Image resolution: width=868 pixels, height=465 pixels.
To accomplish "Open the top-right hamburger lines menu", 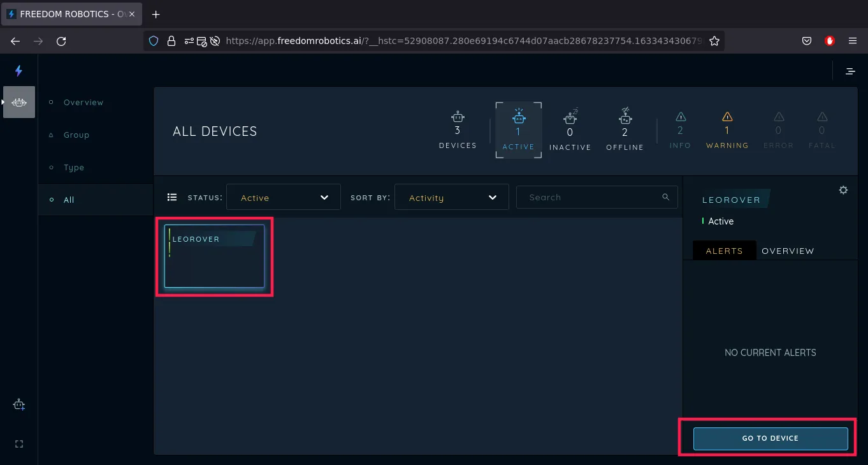I will coord(850,71).
